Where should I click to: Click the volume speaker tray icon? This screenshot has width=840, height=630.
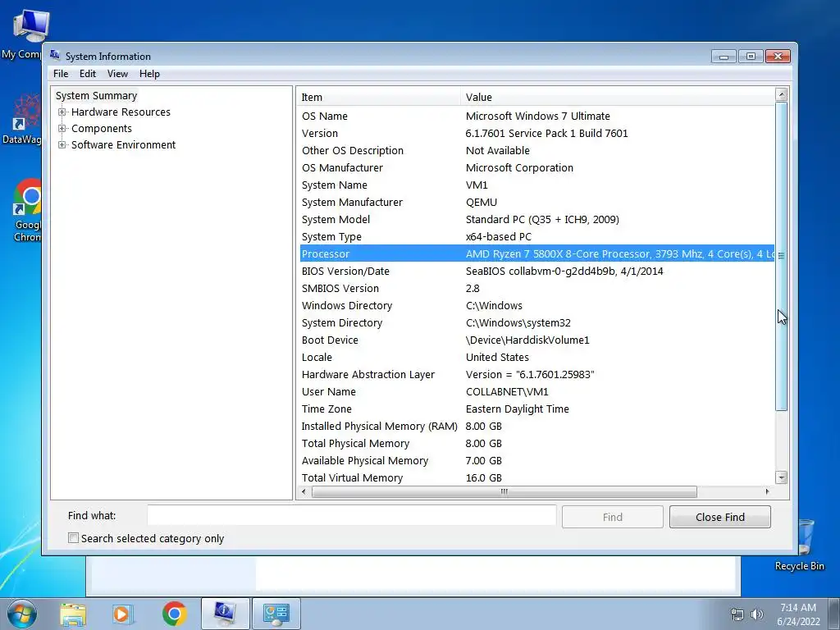click(757, 614)
